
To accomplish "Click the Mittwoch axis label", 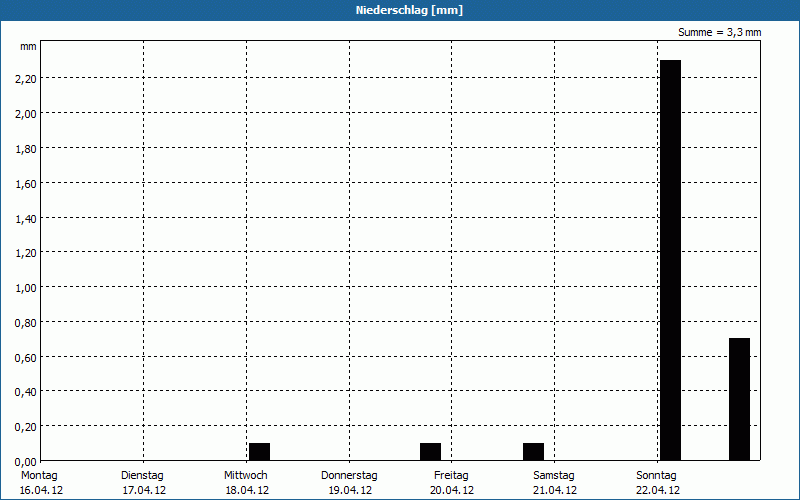I will [245, 475].
